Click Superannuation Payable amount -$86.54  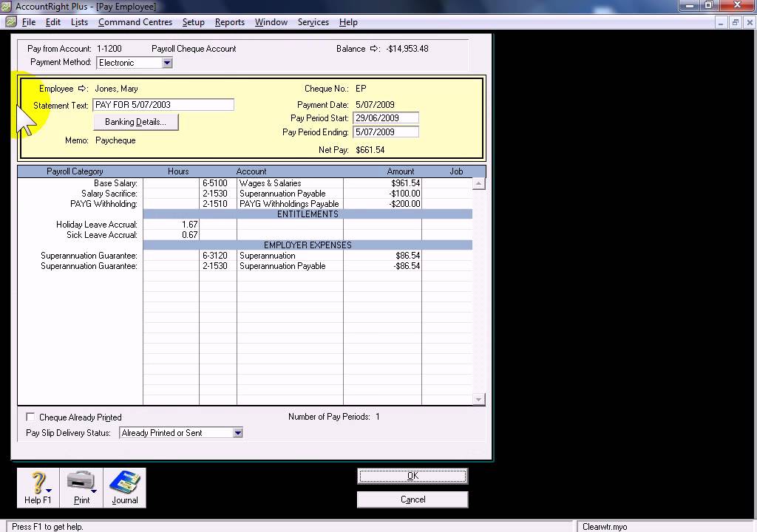pos(407,266)
